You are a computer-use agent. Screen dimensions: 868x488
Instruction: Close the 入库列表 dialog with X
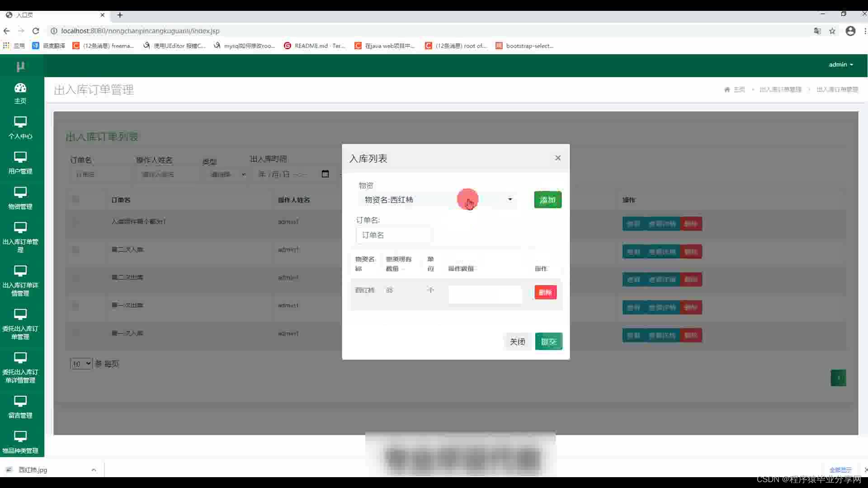coord(557,158)
